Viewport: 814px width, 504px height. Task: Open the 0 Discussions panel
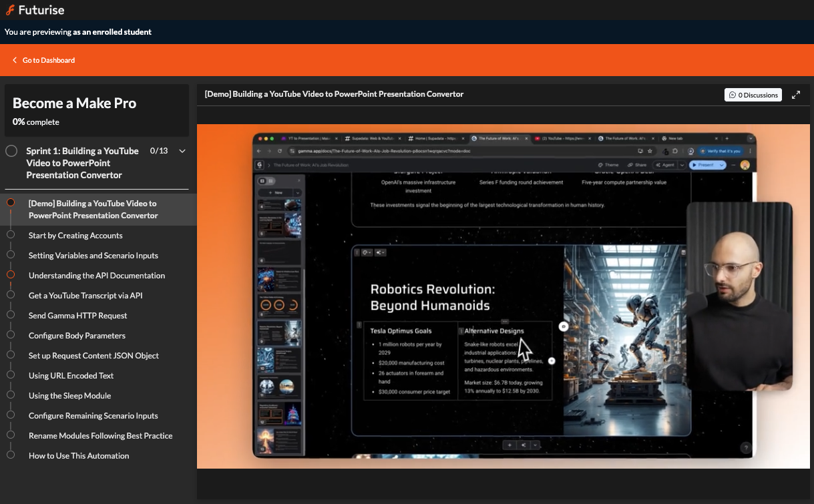click(x=753, y=95)
